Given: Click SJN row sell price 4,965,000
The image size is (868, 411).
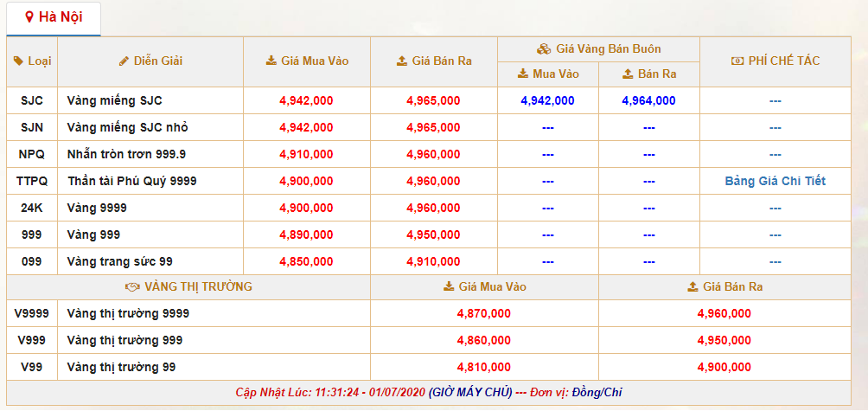Looking at the screenshot, I should (x=433, y=127).
